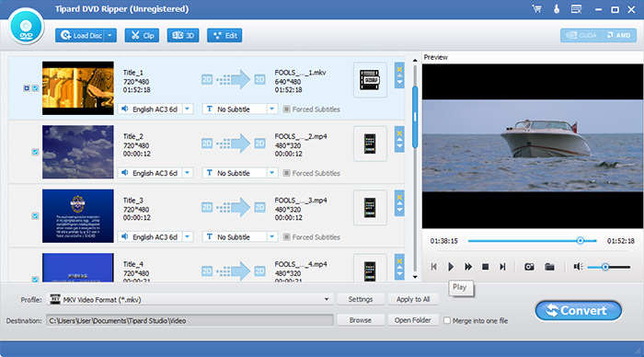Viewport: 644px width, 357px height.
Task: Remove Title_2 with the X icon
Action: 399,133
